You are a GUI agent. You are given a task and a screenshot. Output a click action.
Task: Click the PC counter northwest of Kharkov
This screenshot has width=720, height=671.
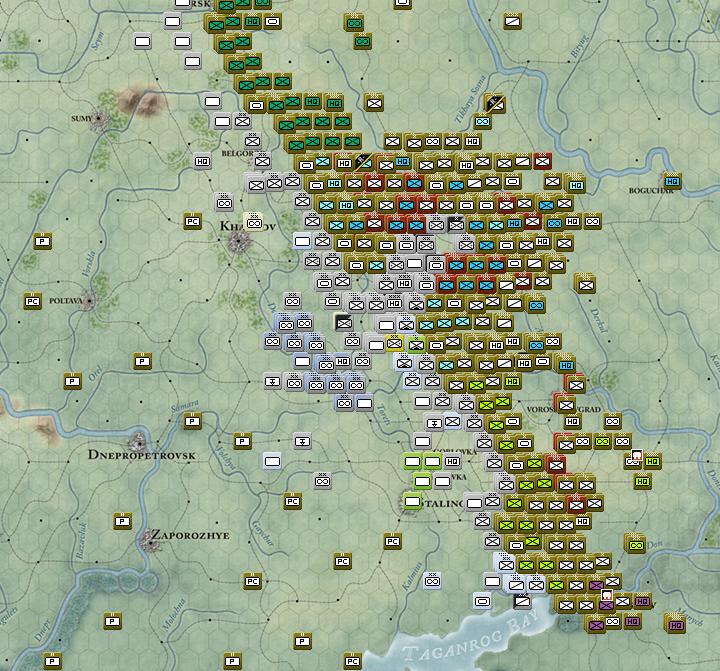pos(192,221)
